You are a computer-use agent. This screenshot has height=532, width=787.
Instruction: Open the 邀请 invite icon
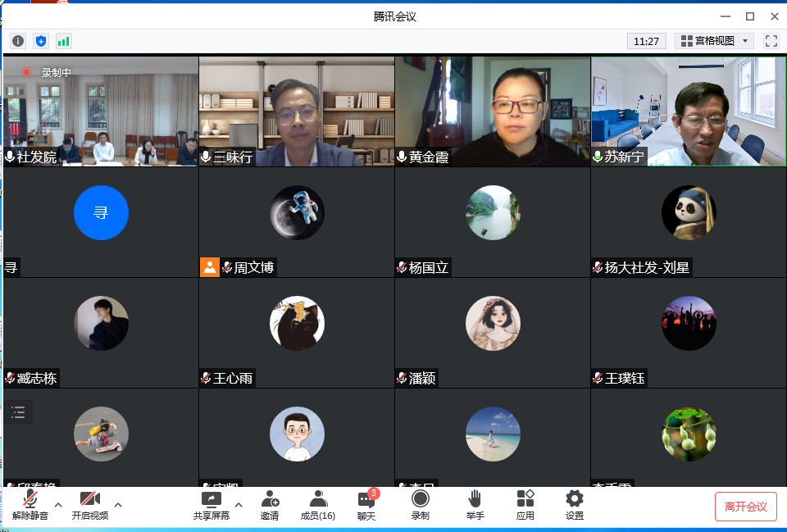click(270, 505)
